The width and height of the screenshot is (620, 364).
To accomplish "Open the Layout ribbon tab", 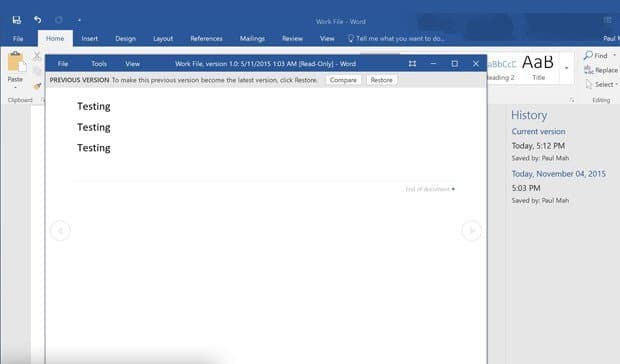I will (163, 38).
